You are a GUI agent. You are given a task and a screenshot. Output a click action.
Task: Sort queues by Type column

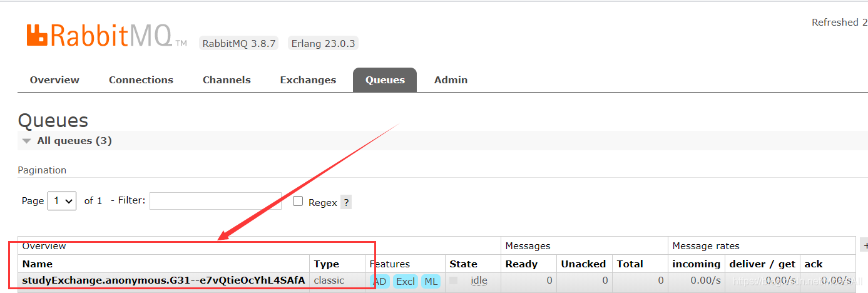(x=326, y=264)
